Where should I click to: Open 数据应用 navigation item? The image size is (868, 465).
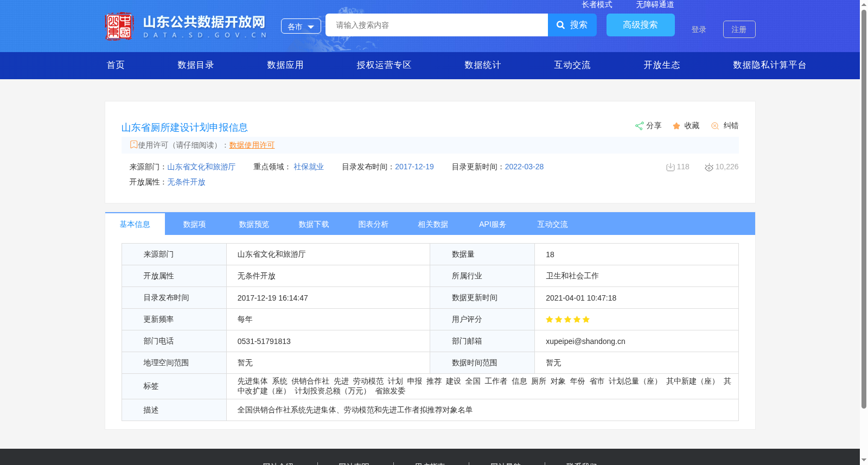285,65
